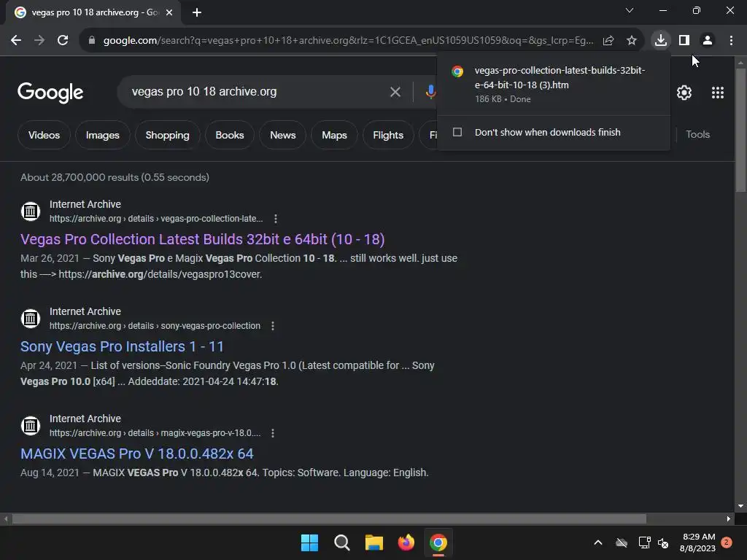Open Sony Vegas Pro Installers 1 - 11
The image size is (747, 560).
tap(122, 346)
